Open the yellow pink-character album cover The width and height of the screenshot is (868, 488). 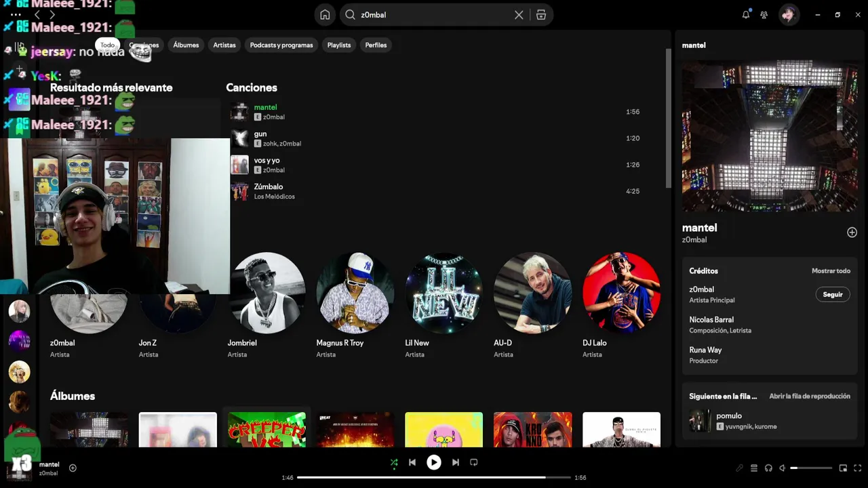coord(443,430)
